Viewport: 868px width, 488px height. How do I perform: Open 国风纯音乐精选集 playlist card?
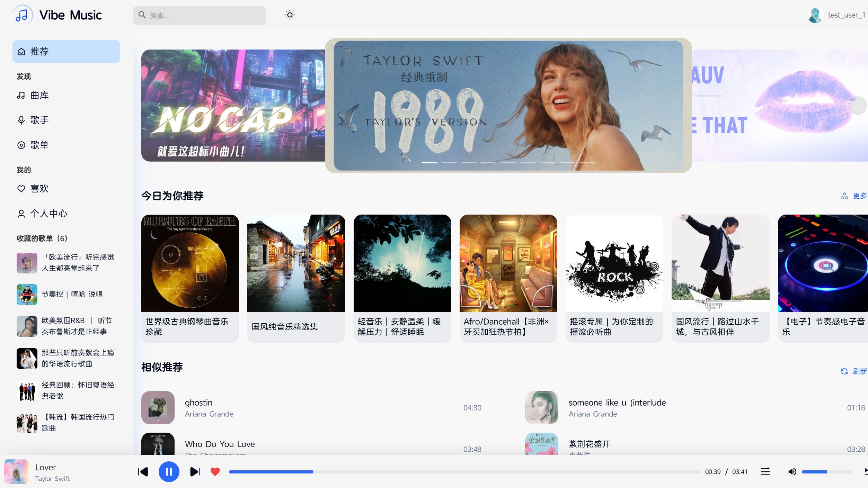pyautogui.click(x=296, y=279)
